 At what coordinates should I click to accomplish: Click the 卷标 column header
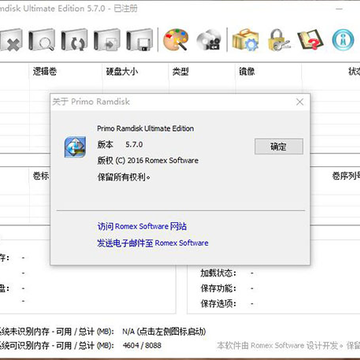(x=41, y=176)
